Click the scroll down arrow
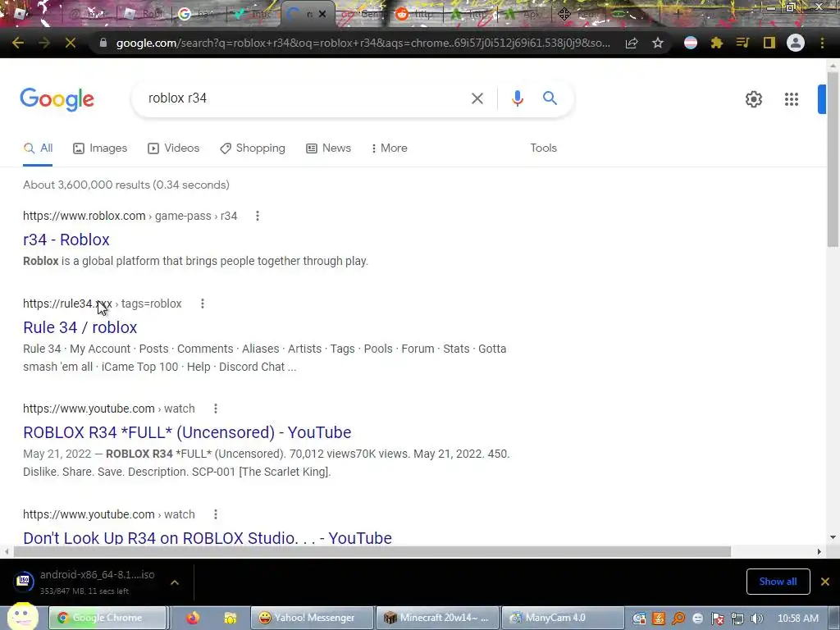The width and height of the screenshot is (840, 630). (833, 537)
